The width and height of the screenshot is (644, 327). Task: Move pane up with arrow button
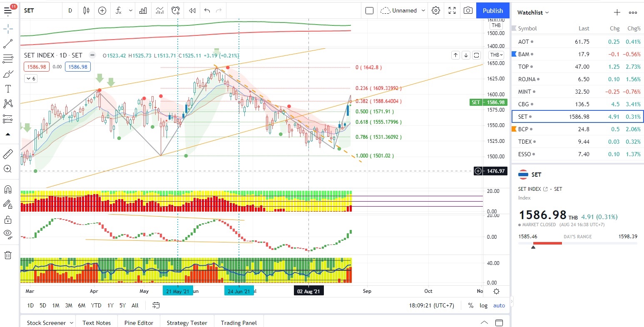point(455,55)
